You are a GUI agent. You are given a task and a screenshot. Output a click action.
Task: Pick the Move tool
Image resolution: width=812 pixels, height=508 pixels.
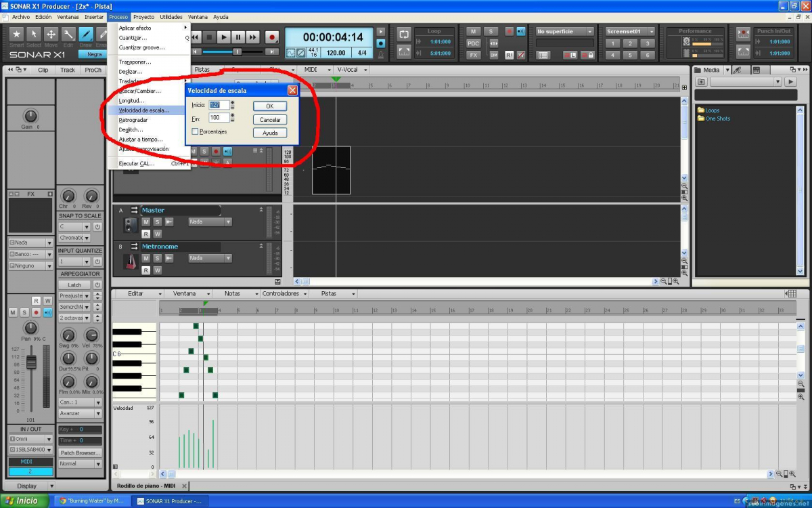[x=51, y=34]
